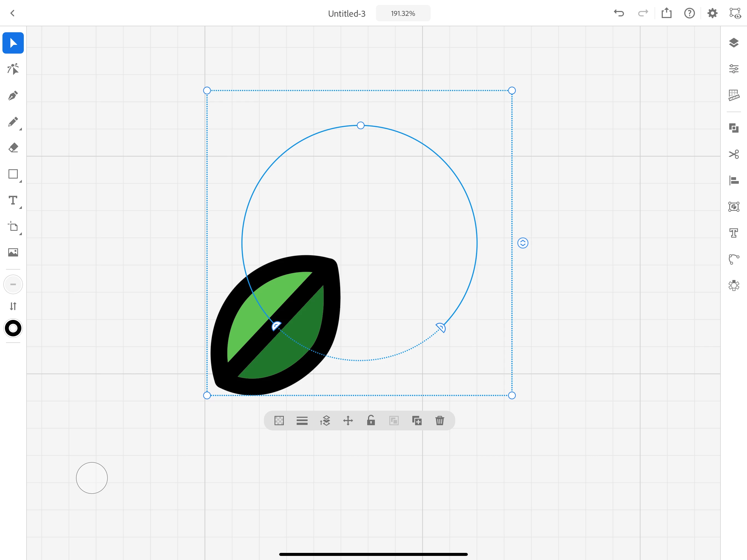747x560 pixels.
Task: Undo the last action
Action: (x=619, y=13)
